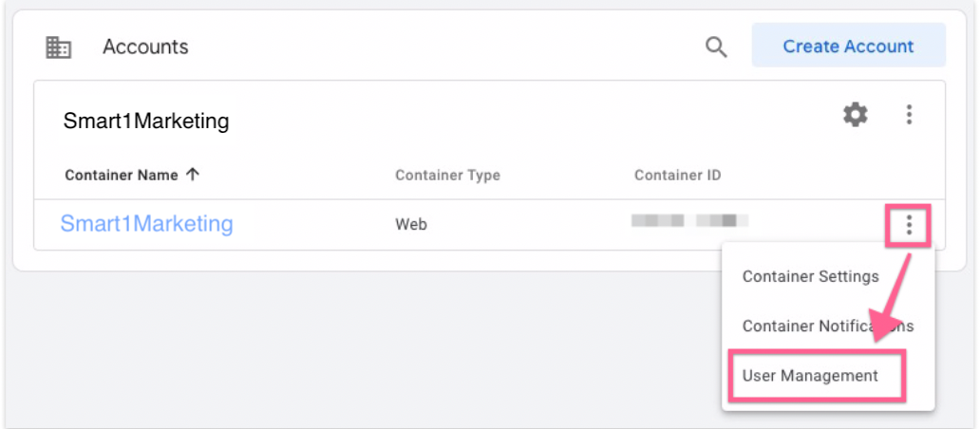Click the Web container's three-dot menu
980x429 pixels.
click(x=909, y=225)
